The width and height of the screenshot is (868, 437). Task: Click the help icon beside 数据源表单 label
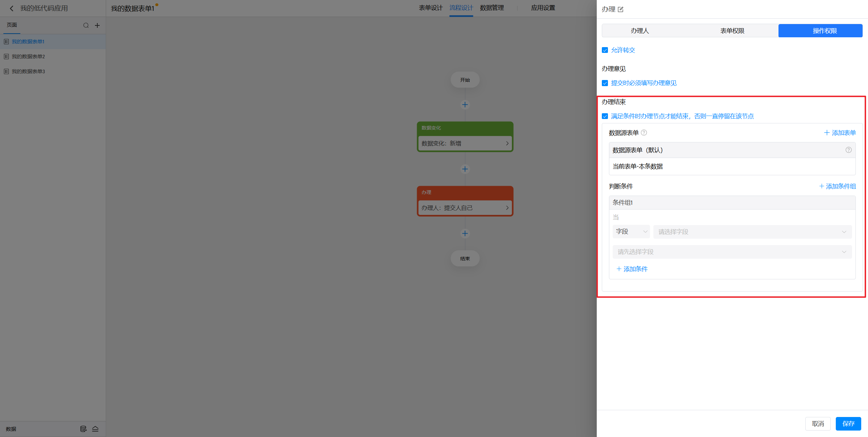[644, 133]
